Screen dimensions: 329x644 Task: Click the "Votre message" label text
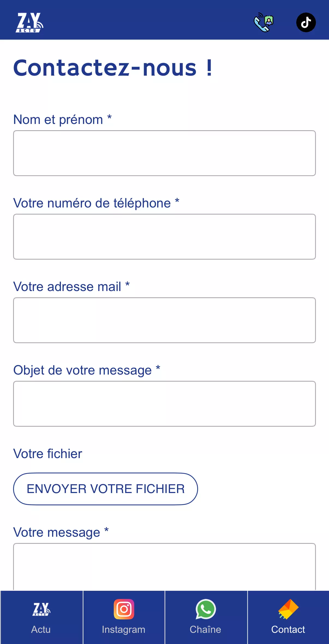(57, 532)
